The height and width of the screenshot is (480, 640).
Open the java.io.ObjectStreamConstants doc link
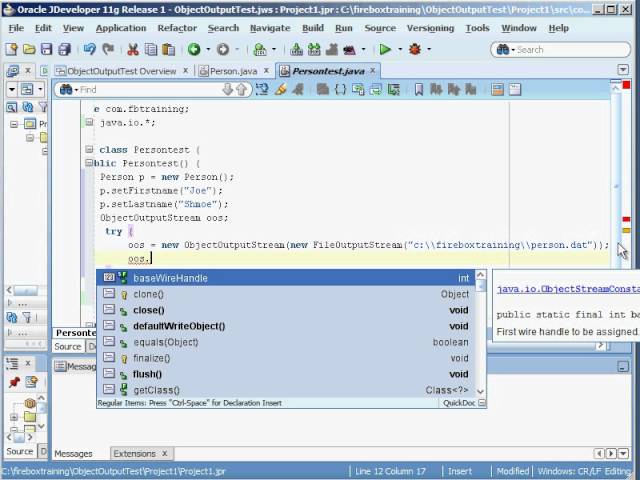568,289
